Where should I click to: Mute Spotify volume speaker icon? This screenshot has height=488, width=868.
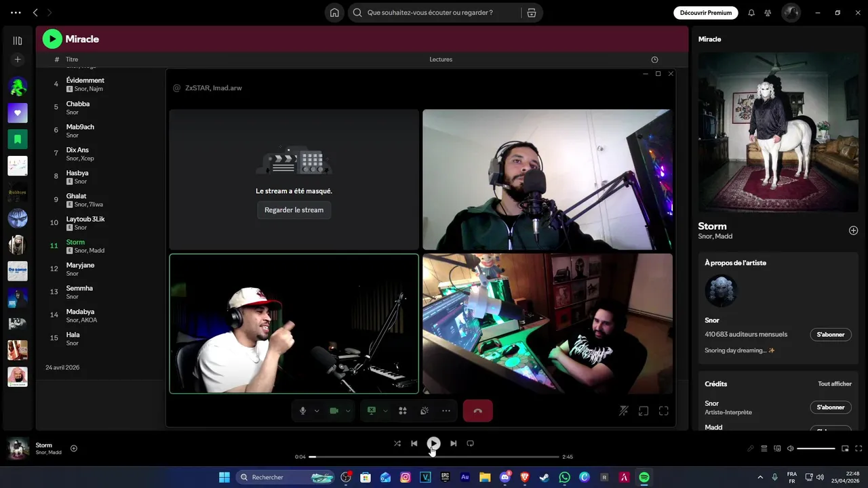click(790, 449)
